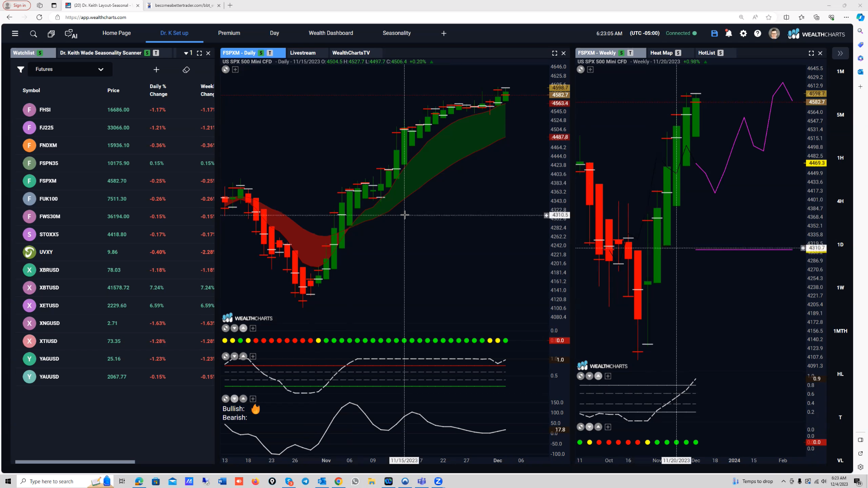Open the hamburger main menu
The width and height of the screenshot is (868, 488).
pyautogui.click(x=15, y=33)
